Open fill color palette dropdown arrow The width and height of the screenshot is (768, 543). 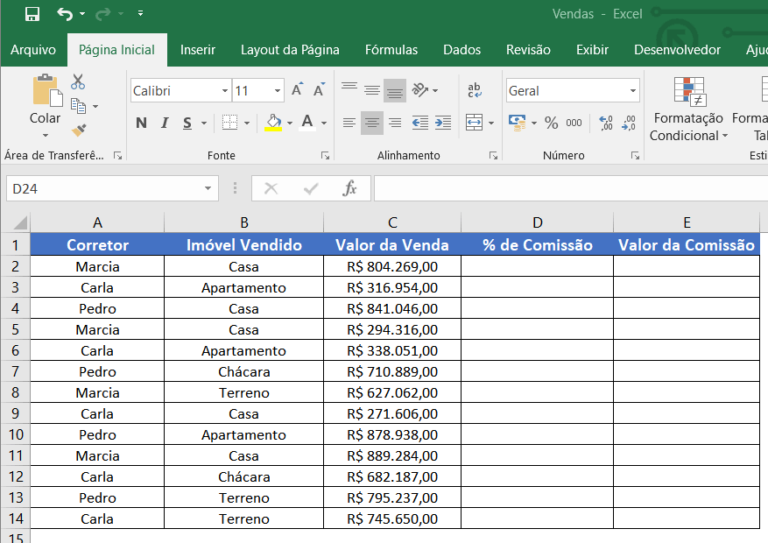click(x=290, y=123)
